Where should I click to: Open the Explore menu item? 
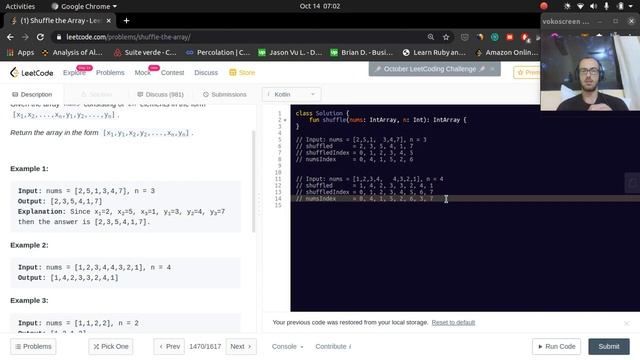[x=74, y=73]
